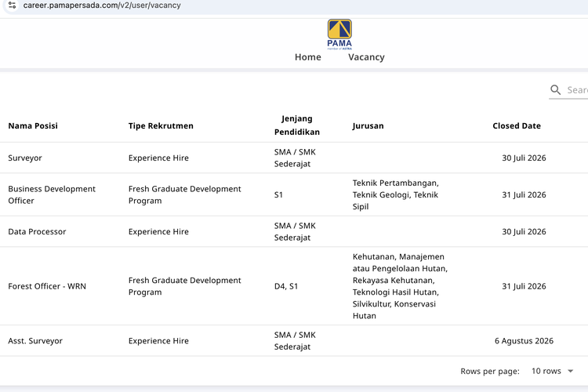Open site info icon in address bar

[x=12, y=5]
